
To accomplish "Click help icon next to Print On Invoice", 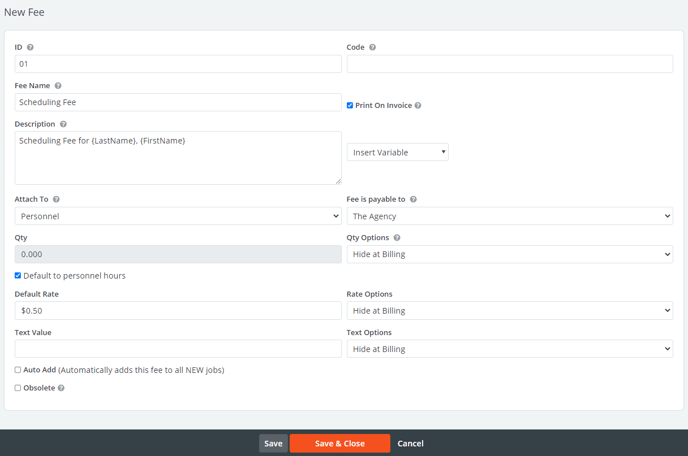I will tap(418, 105).
